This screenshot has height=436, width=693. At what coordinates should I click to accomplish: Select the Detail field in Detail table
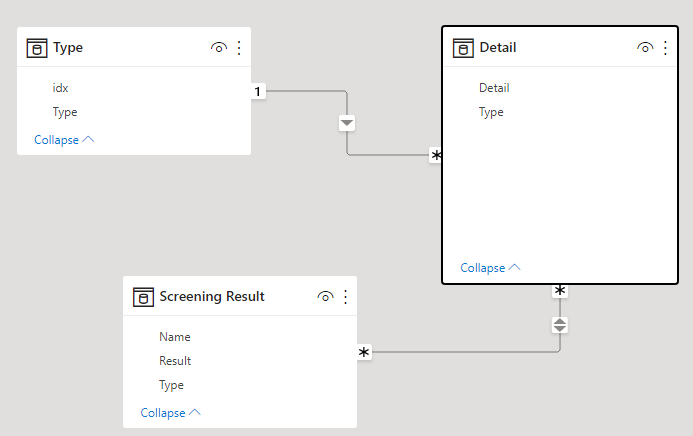[x=494, y=88]
